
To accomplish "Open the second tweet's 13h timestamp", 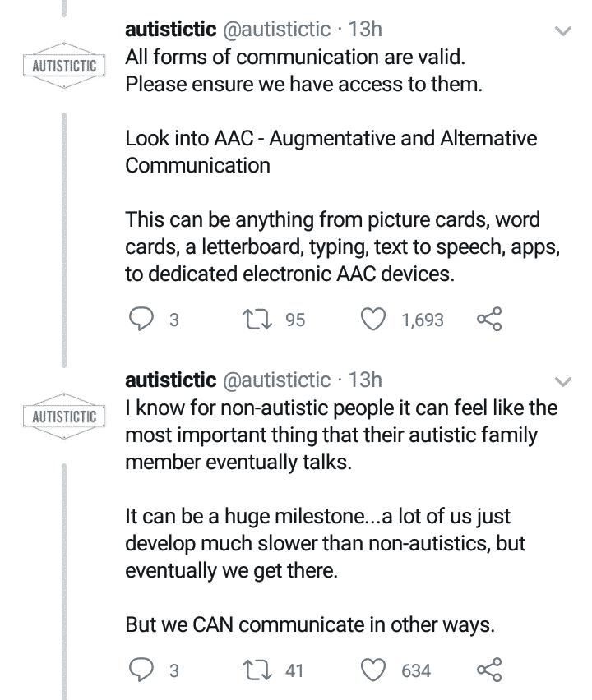I will [x=365, y=380].
